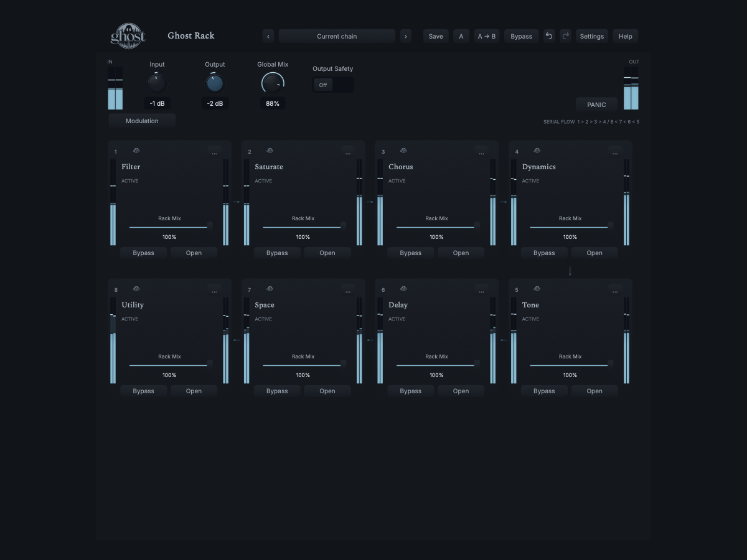
Task: Toggle Bypass on the Tone slot
Action: (x=544, y=391)
